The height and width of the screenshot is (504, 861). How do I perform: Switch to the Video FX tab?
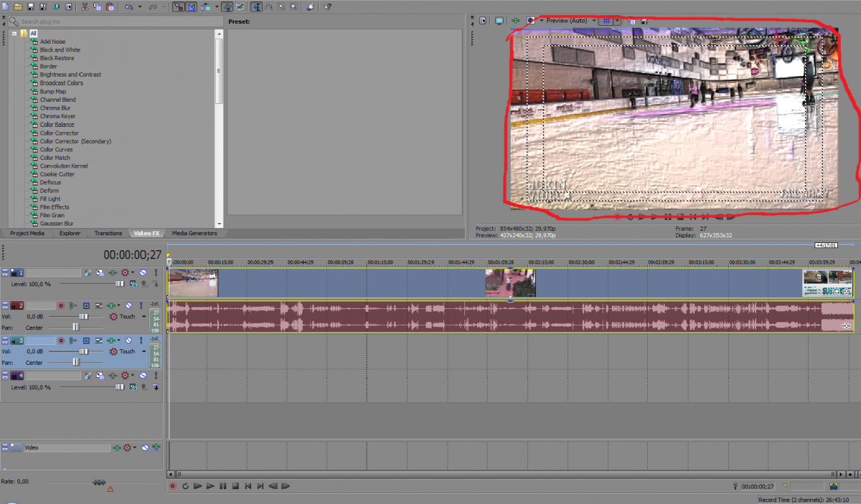[146, 233]
